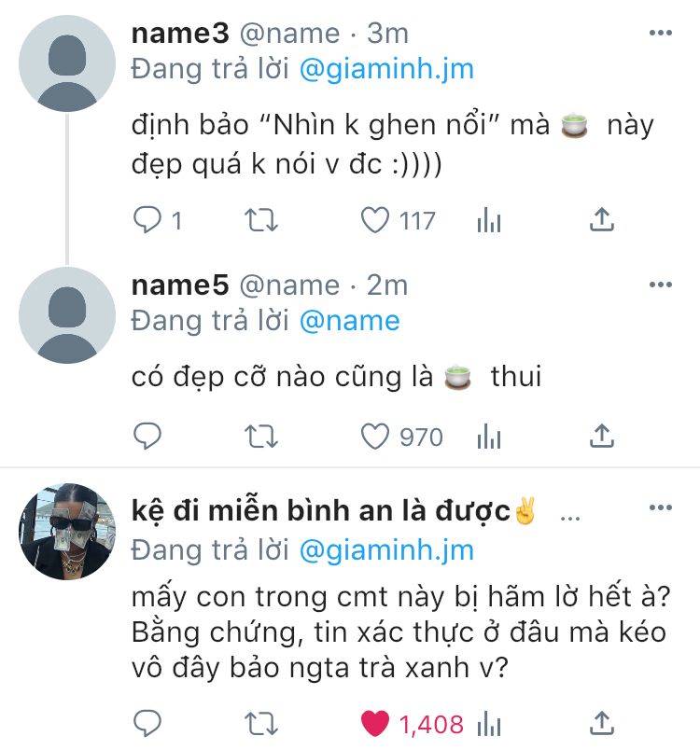Share name3's tweet
The image size is (700, 750).
point(601,220)
